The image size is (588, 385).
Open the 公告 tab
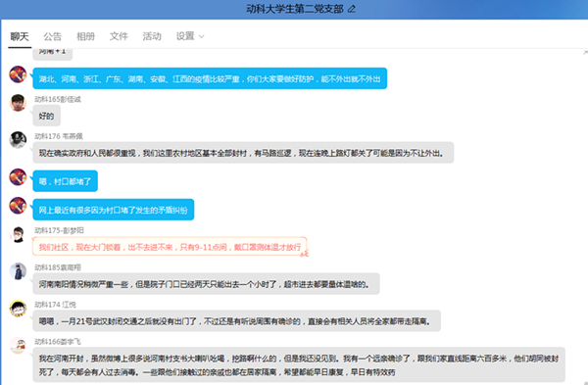pos(52,36)
